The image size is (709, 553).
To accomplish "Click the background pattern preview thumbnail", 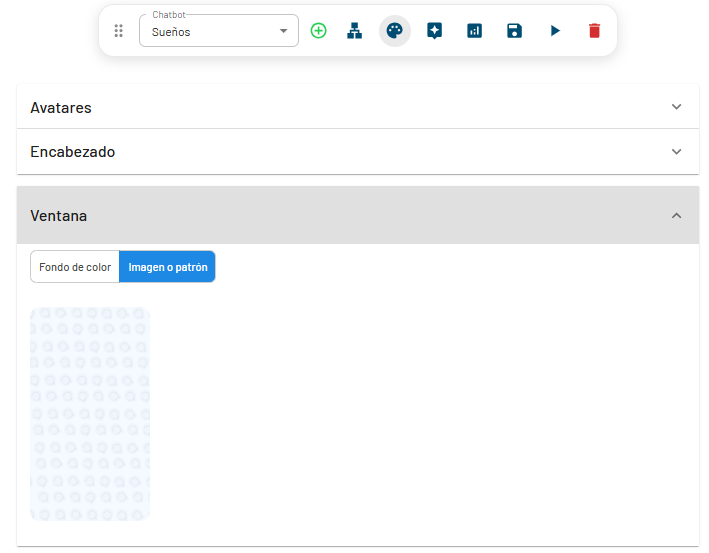I will 90,414.
